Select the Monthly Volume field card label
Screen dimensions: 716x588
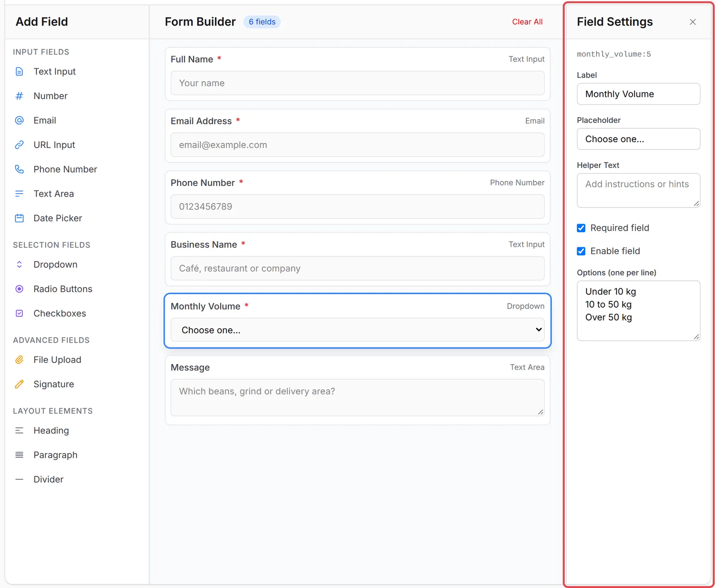click(x=205, y=306)
